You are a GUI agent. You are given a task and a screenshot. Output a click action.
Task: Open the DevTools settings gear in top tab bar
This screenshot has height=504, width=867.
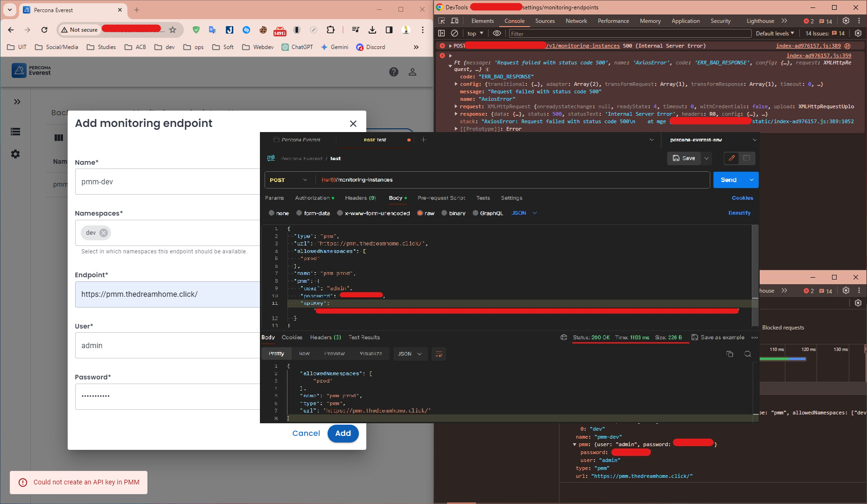pos(846,21)
